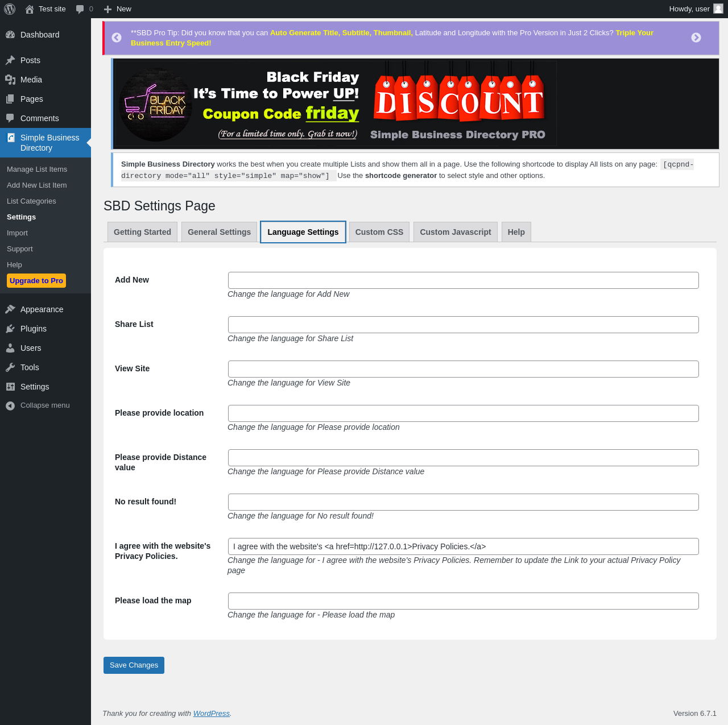Focus the Please load the map field
Viewport: 728px width, 725px height.
464,601
